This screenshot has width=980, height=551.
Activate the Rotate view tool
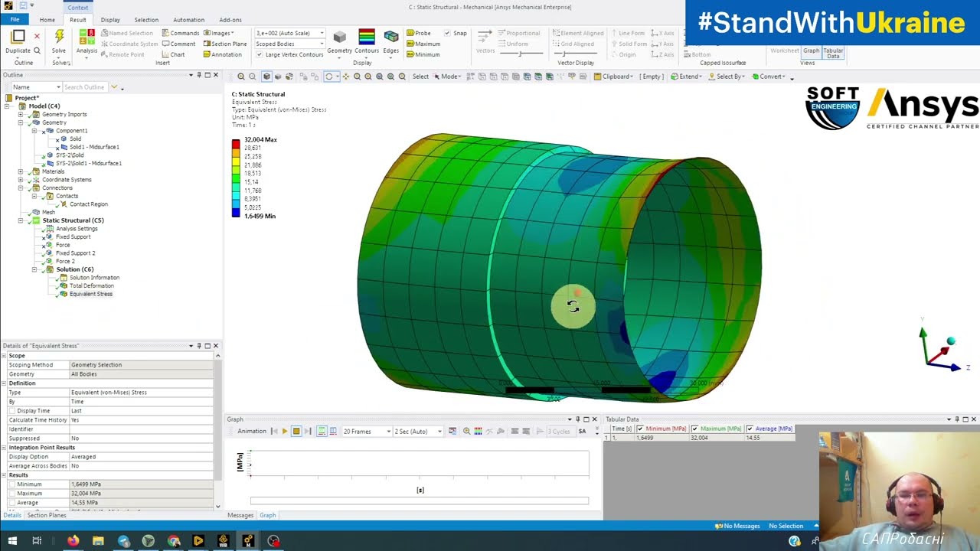[x=329, y=77]
